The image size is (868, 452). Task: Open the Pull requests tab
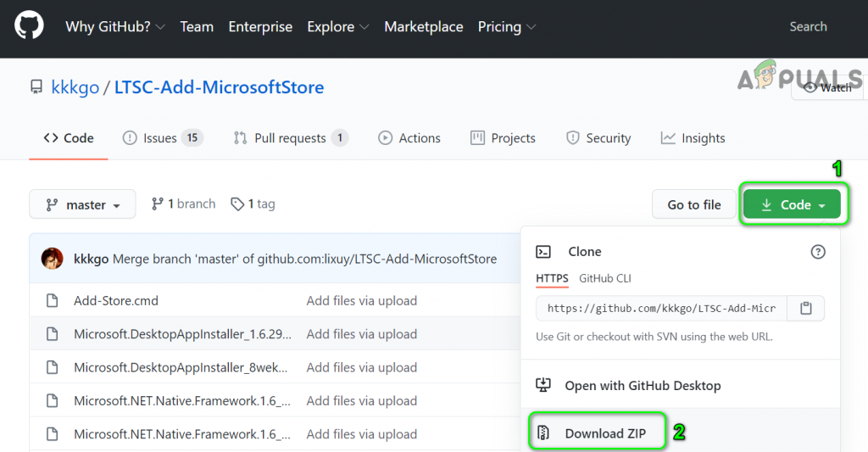coord(290,138)
